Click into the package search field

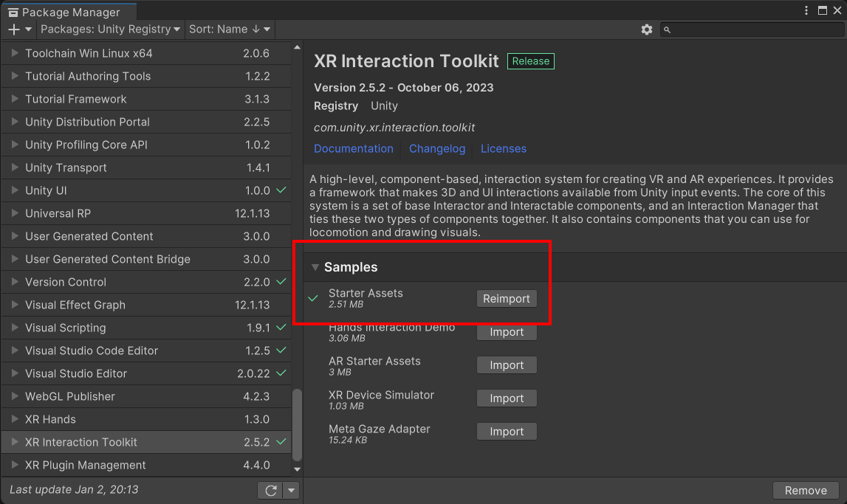[753, 30]
